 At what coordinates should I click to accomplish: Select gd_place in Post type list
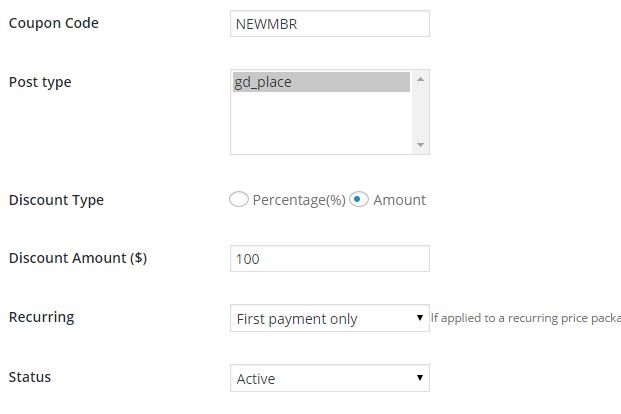pos(320,82)
